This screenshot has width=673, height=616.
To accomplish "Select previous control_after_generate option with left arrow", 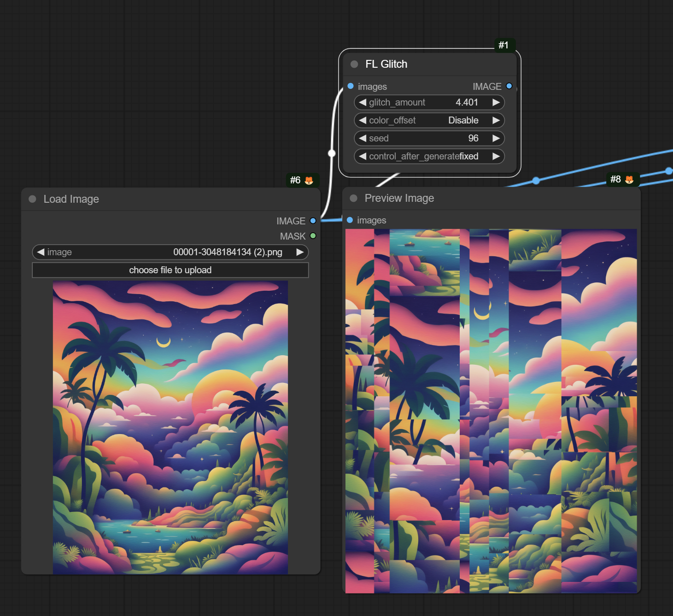I will (x=363, y=156).
